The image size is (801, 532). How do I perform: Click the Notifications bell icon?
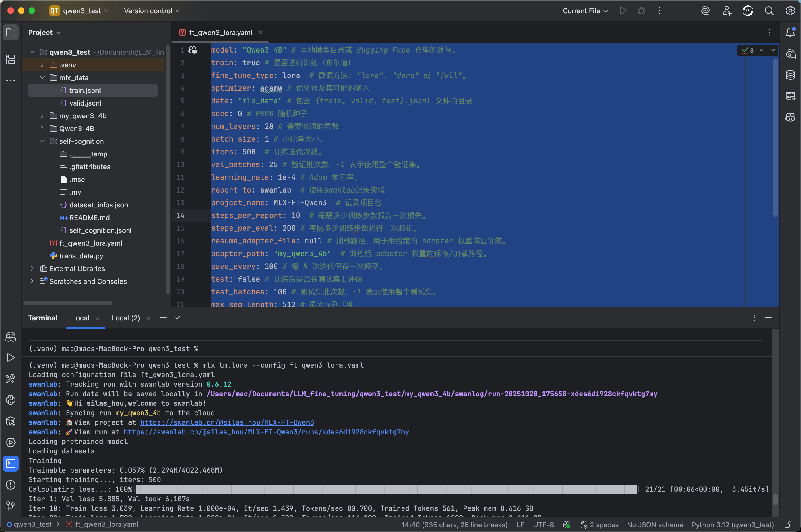[x=790, y=33]
